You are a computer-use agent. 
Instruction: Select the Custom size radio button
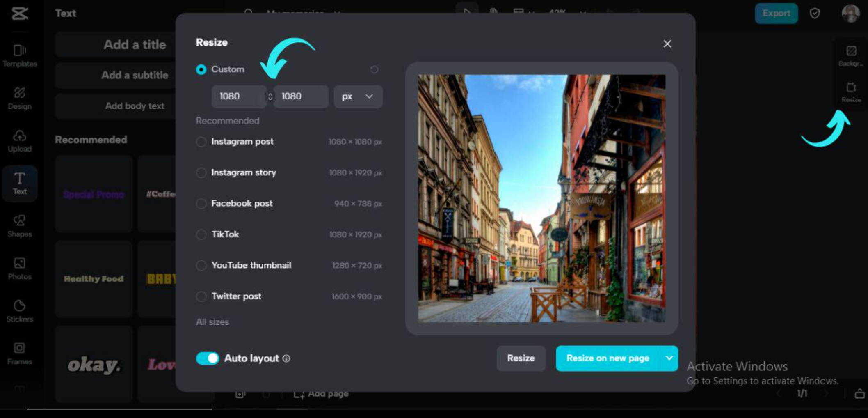click(x=201, y=70)
